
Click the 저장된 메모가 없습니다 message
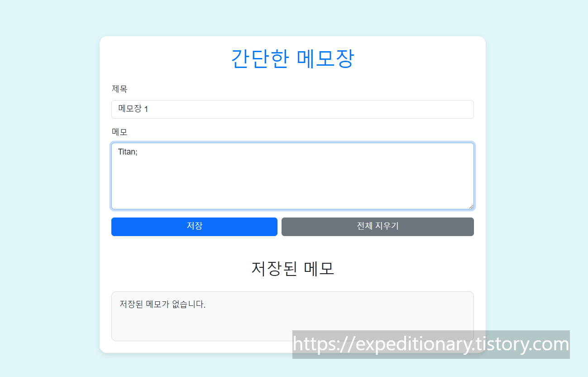coord(163,304)
